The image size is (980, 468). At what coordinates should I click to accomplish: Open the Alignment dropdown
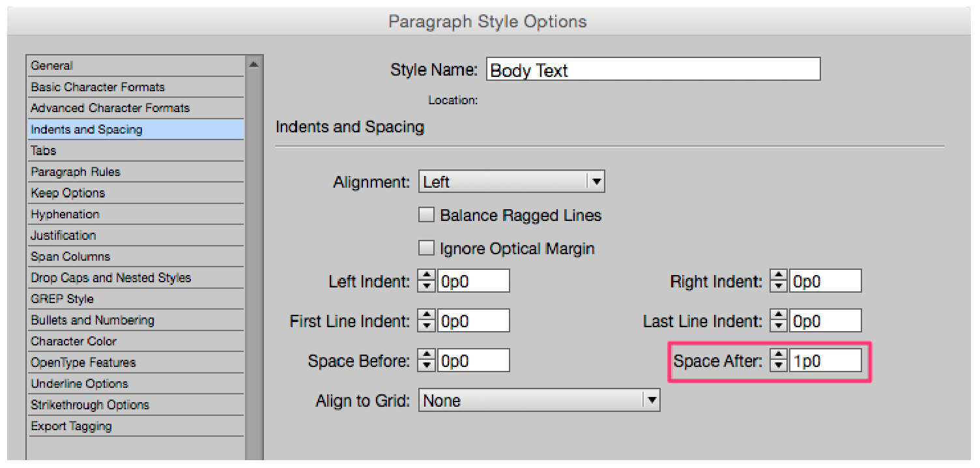[512, 182]
